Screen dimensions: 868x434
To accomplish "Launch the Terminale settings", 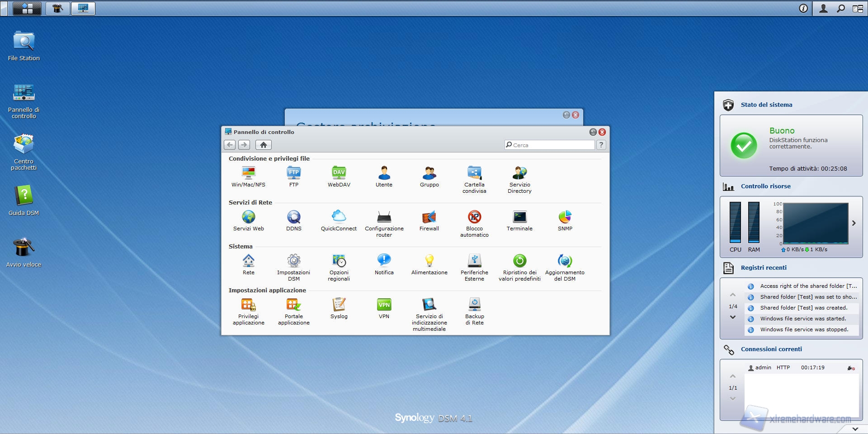I will pos(519,218).
